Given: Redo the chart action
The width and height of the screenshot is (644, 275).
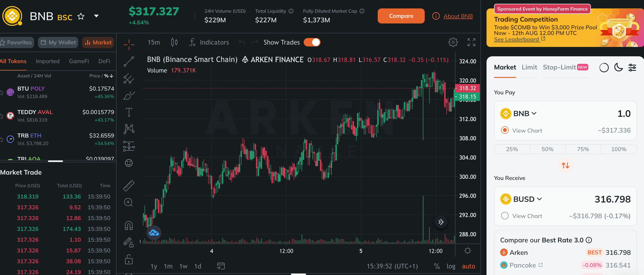Looking at the screenshot, I should (x=255, y=42).
